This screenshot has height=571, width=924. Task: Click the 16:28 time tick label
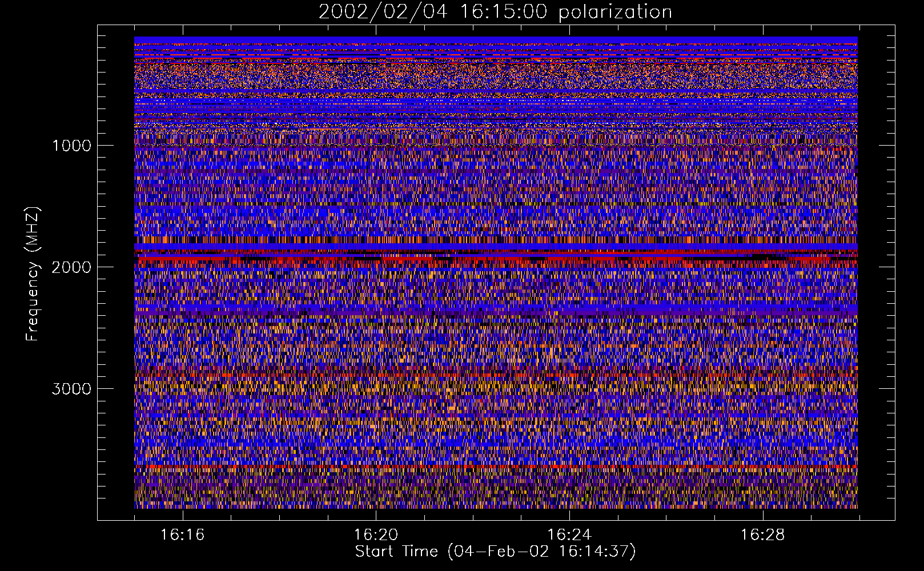(763, 535)
